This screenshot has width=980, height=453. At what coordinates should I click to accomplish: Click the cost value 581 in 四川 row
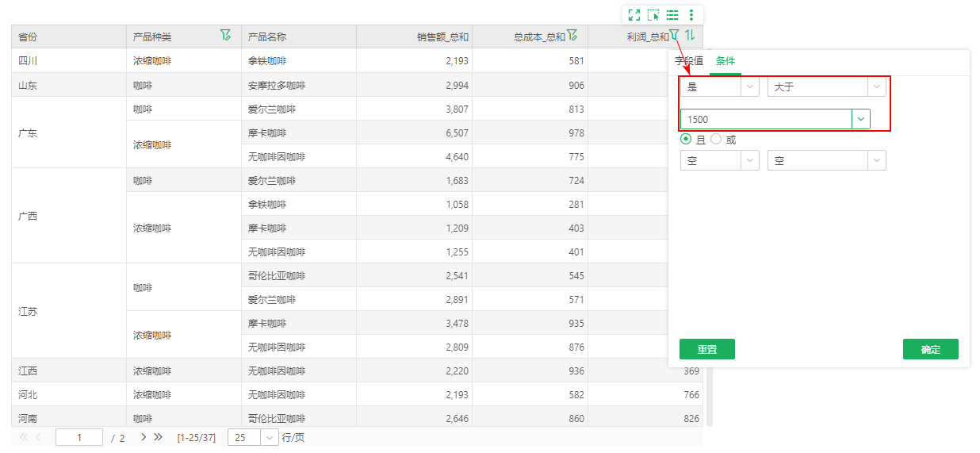tap(530, 60)
